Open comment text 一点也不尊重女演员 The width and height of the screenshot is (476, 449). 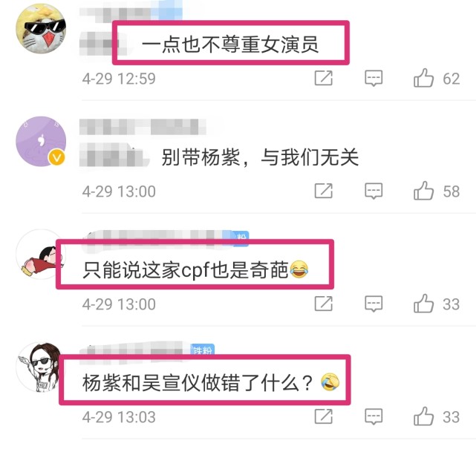230,45
